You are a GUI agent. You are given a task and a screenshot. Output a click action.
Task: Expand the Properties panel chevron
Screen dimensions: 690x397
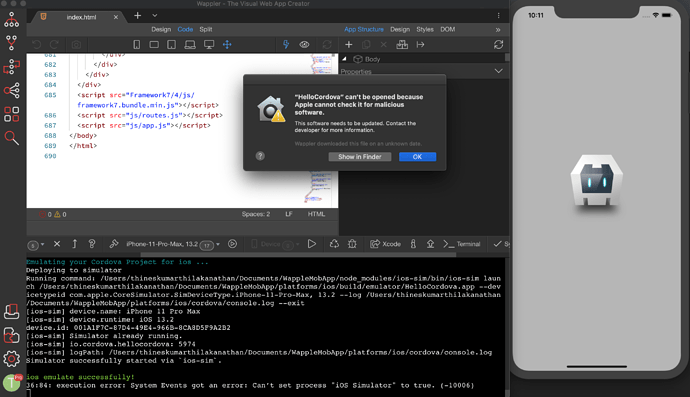point(498,71)
